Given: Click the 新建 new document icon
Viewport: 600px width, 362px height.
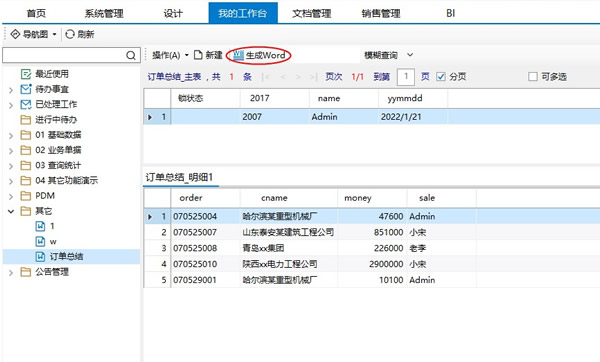Looking at the screenshot, I should (x=198, y=55).
